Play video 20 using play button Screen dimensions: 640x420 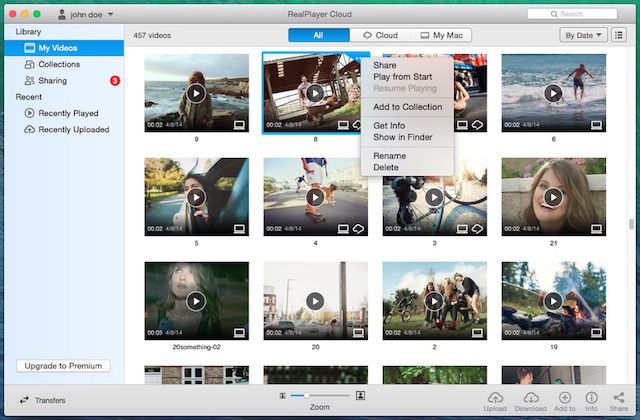[x=315, y=301]
